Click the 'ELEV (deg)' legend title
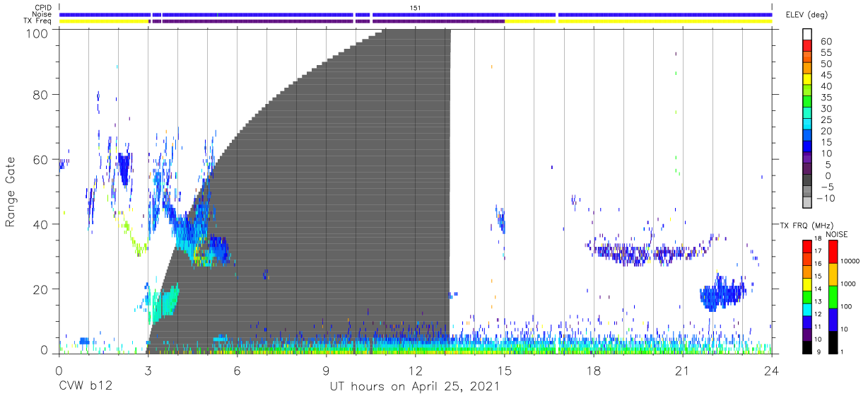 click(x=808, y=14)
